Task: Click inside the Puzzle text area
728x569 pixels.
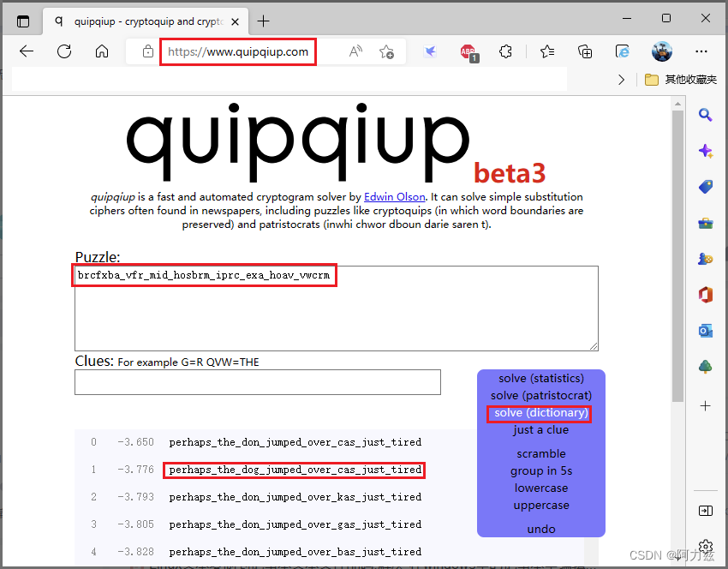Action: pos(336,308)
